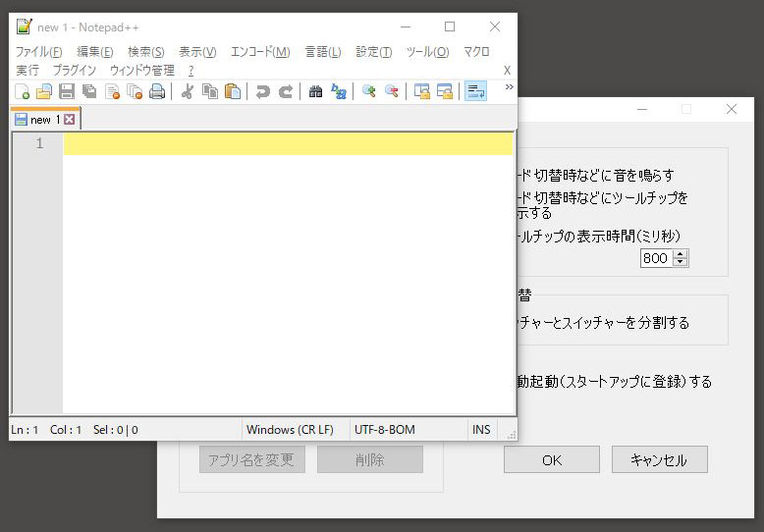The height and width of the screenshot is (532, 764).
Task: Open the 表示(V) menu
Action: click(x=197, y=52)
